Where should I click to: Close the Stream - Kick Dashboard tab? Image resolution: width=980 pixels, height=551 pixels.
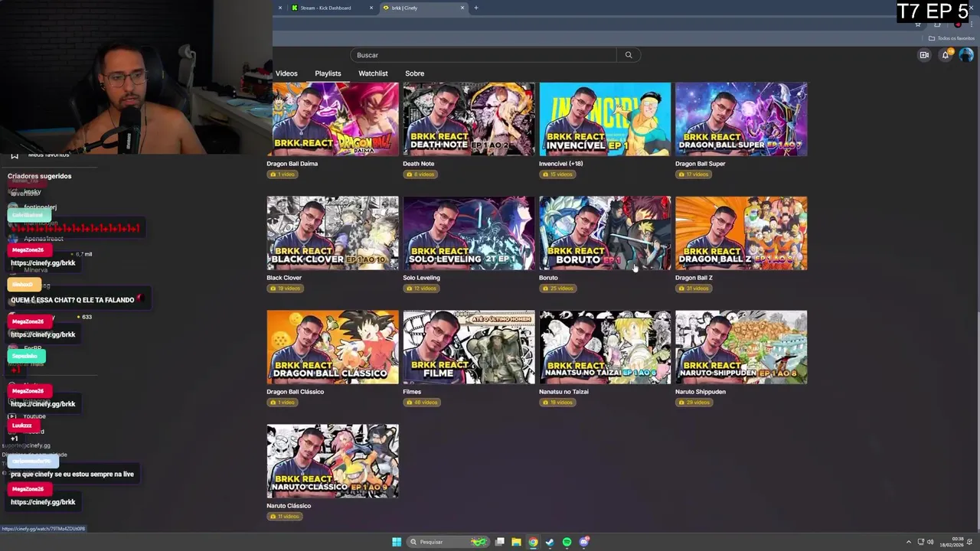point(371,8)
